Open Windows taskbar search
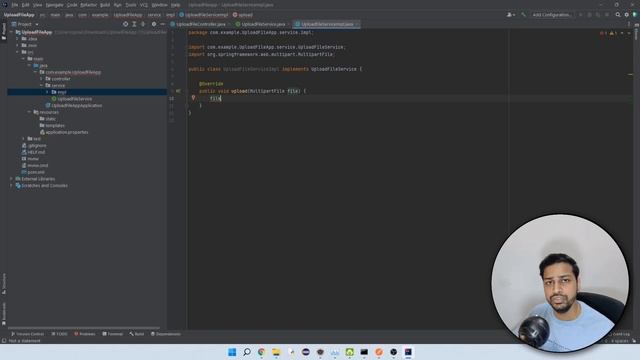Screen dimensions: 640x360 pyautogui.click(x=247, y=352)
